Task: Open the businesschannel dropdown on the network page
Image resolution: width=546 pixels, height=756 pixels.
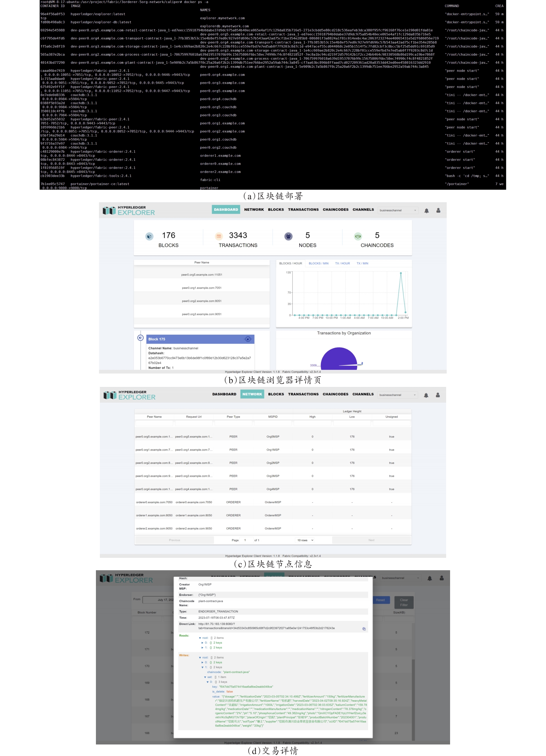Action: [397, 395]
